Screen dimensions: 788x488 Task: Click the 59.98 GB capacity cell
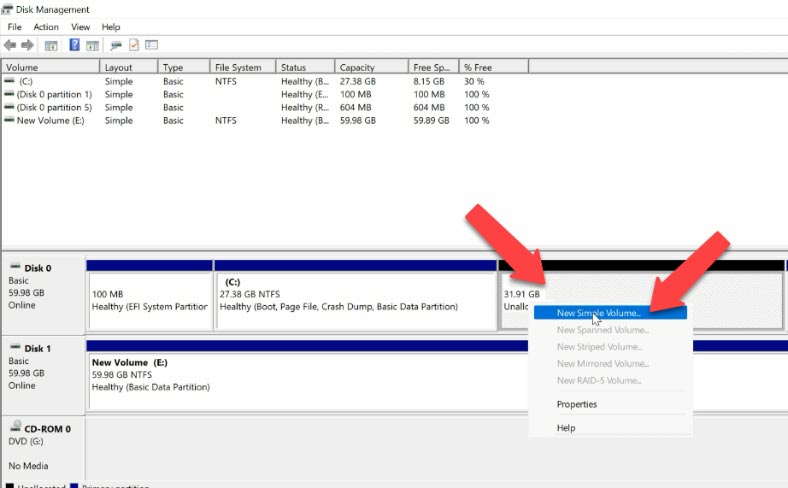(x=358, y=121)
